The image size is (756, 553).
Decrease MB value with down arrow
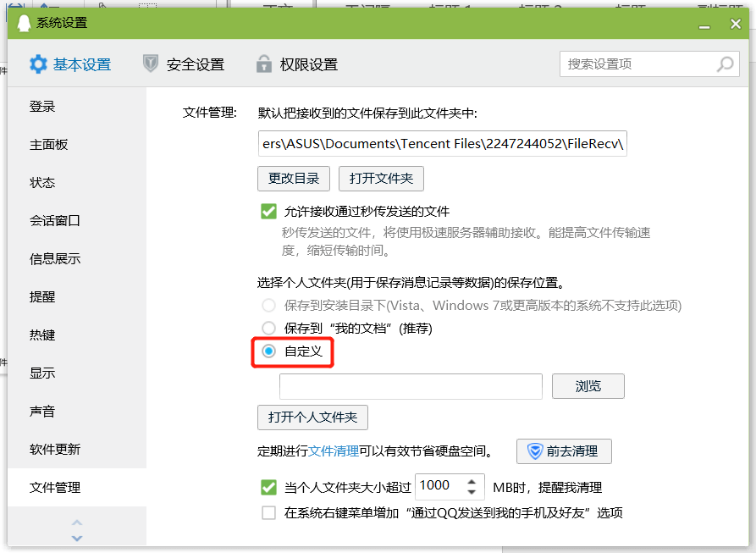[472, 492]
